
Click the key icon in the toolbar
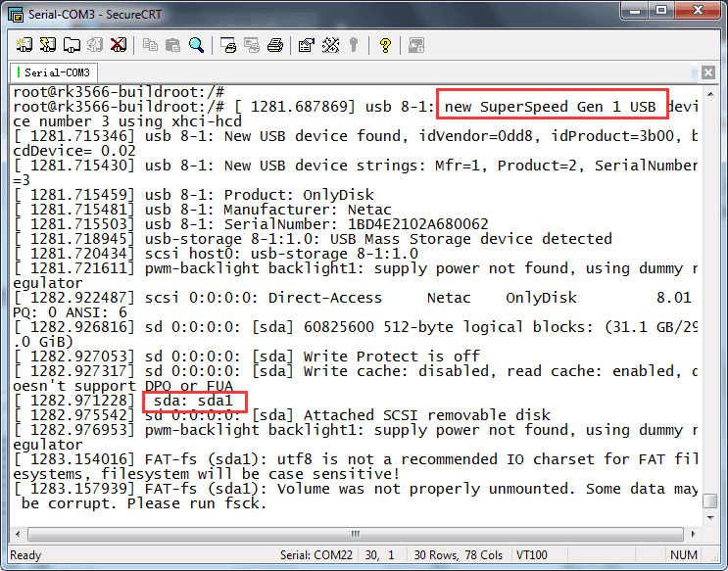(x=353, y=45)
